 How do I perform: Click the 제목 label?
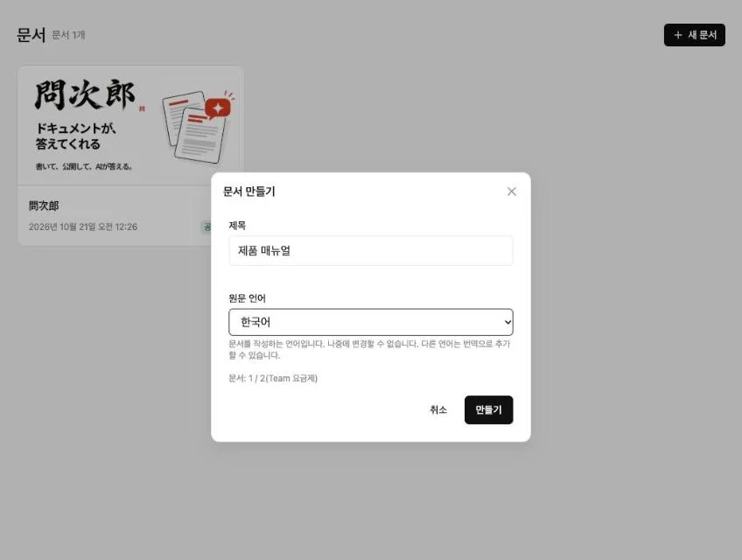pos(237,226)
